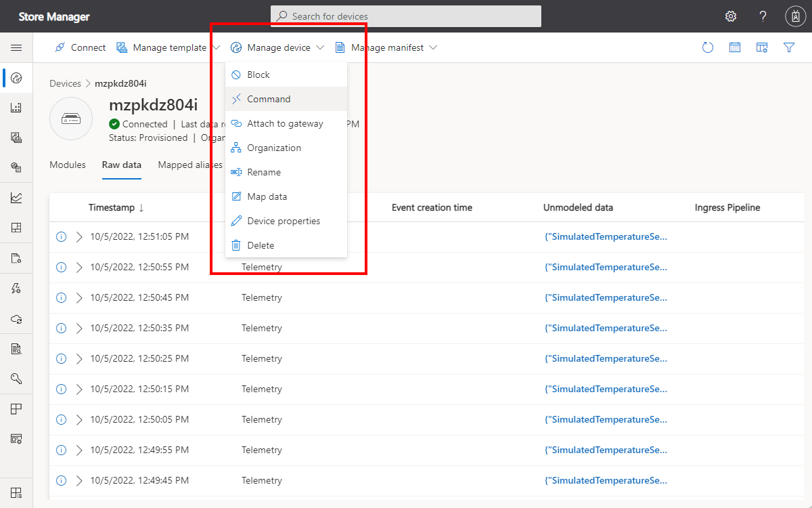Switch to the Mapped aliases tab

pyautogui.click(x=190, y=165)
